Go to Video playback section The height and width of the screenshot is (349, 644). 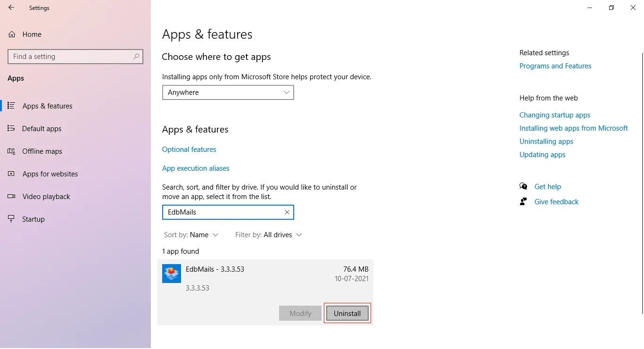click(x=75, y=197)
